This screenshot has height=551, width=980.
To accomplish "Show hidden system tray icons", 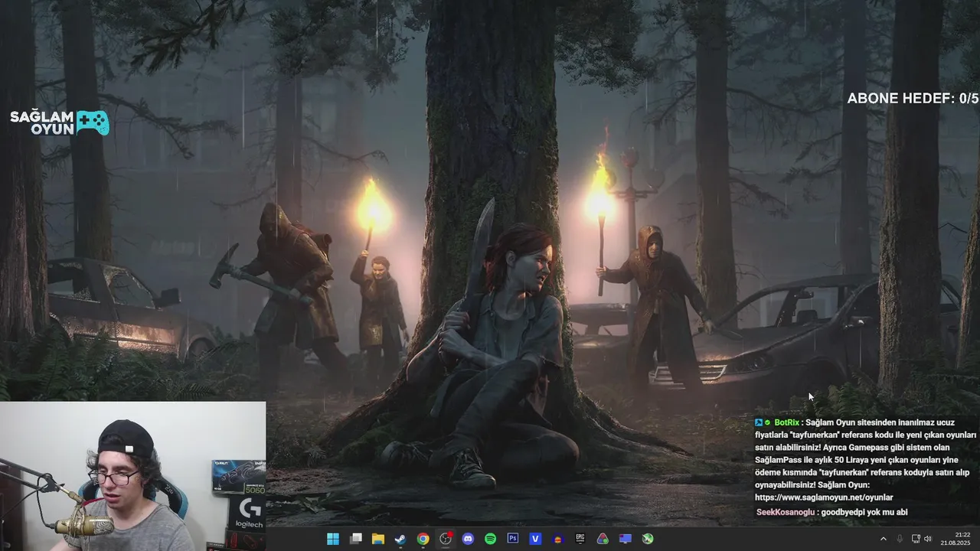I will coord(883,539).
